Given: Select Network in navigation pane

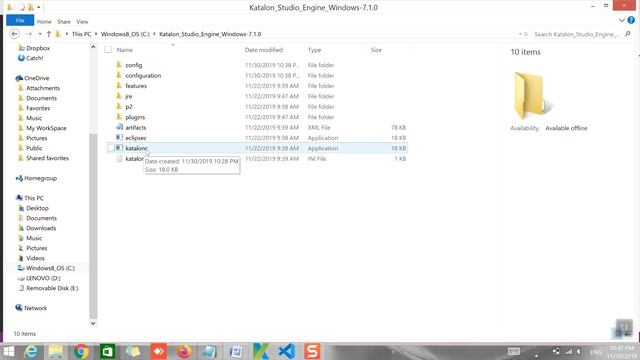Looking at the screenshot, I should click(x=35, y=308).
